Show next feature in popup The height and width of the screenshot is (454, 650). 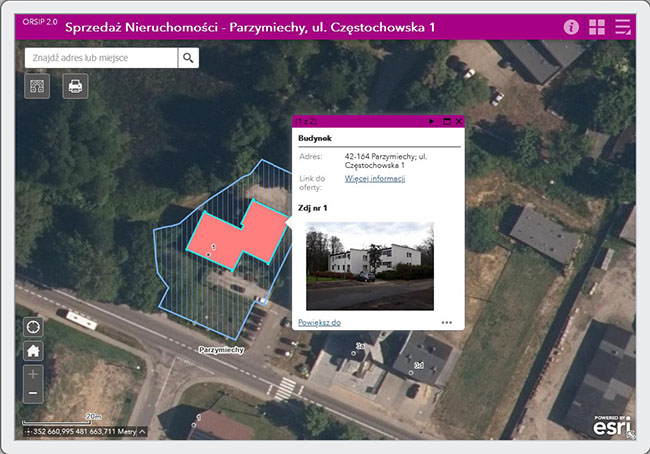coord(431,121)
